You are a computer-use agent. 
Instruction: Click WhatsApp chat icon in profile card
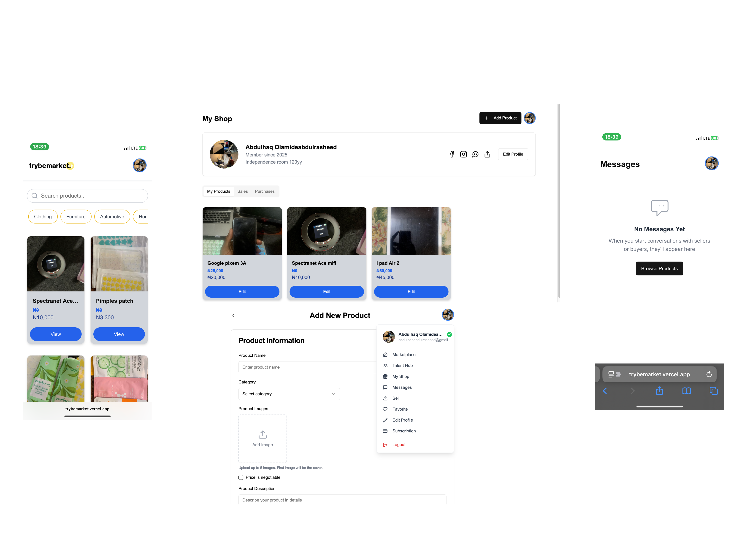475,154
